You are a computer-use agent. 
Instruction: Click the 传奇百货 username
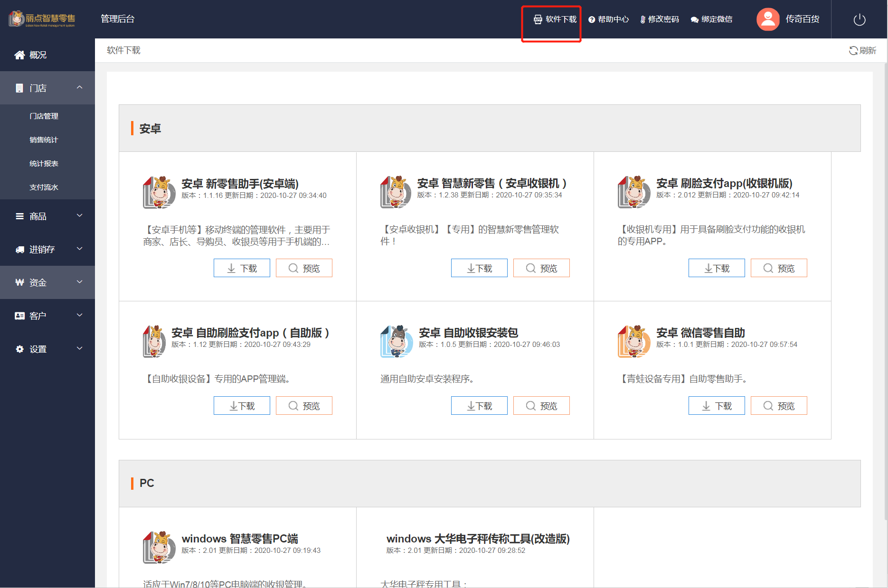point(803,19)
